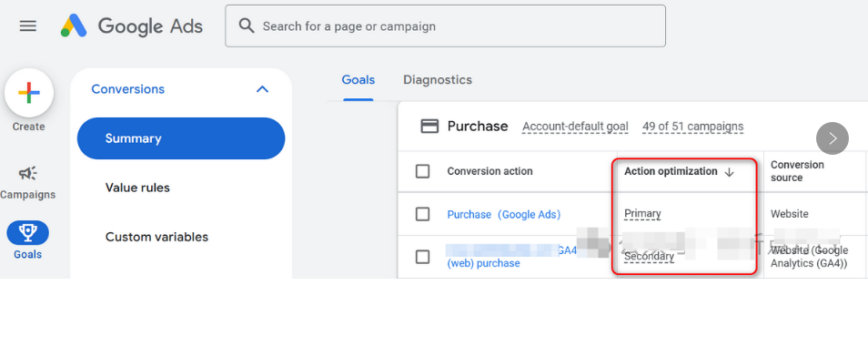Select the Goals trophy icon

coord(27,233)
